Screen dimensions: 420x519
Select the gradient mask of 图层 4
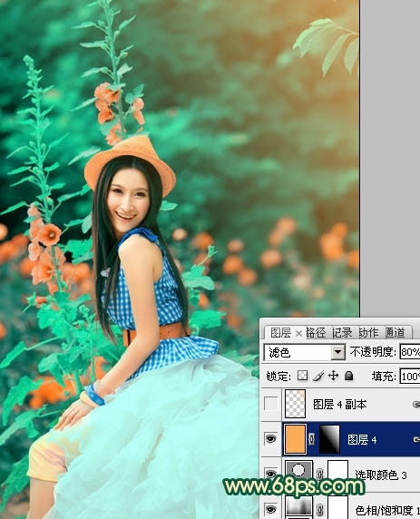coord(329,439)
